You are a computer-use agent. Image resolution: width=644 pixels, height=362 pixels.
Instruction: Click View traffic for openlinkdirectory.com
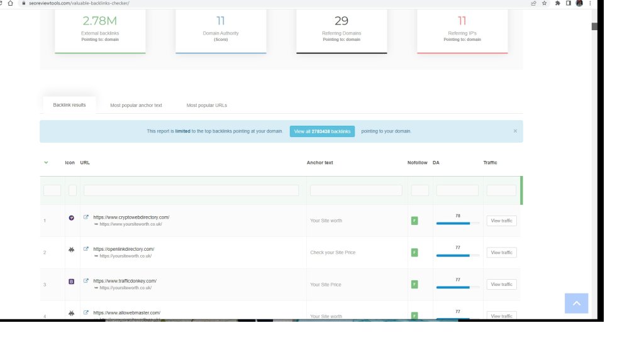(501, 253)
